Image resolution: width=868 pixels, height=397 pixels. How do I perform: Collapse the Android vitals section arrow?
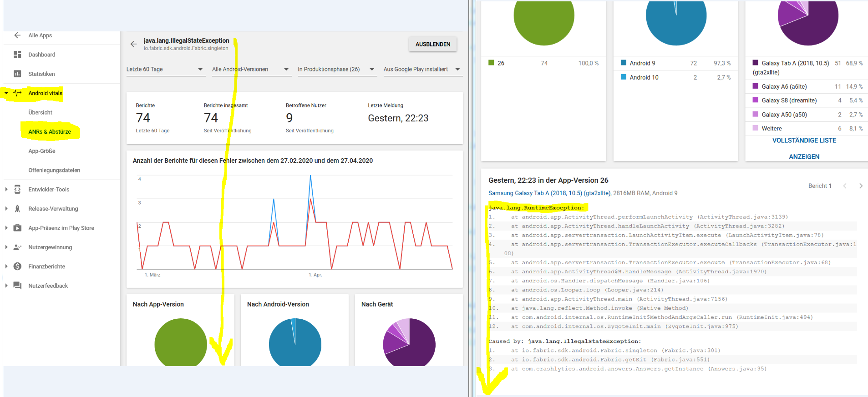click(6, 93)
